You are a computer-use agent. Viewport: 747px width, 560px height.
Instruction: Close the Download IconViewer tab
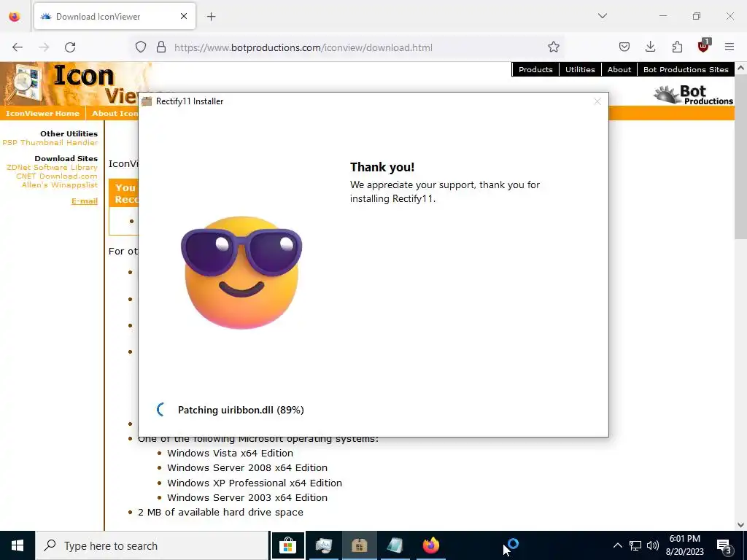[x=184, y=16]
